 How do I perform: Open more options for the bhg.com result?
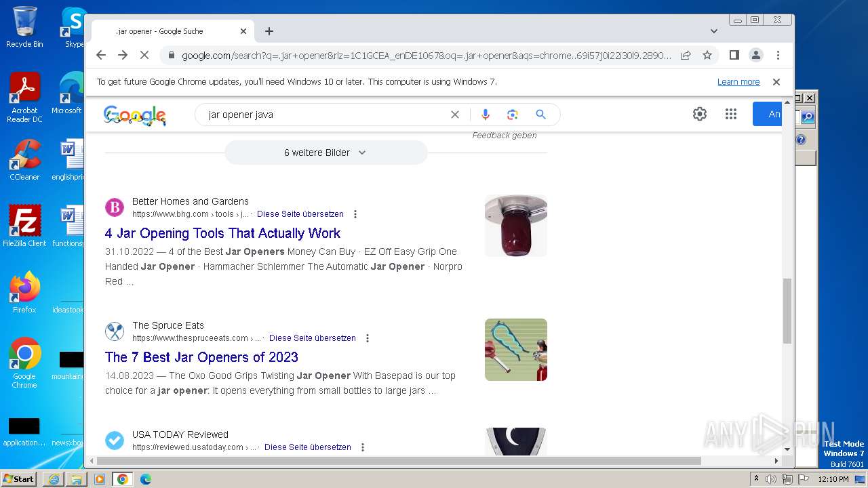pos(355,214)
